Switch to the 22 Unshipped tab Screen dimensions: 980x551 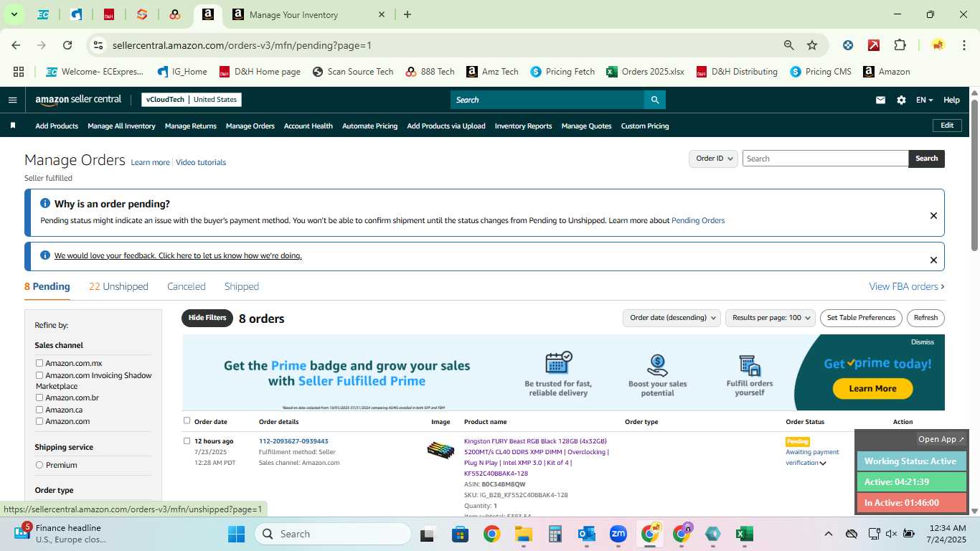(118, 286)
